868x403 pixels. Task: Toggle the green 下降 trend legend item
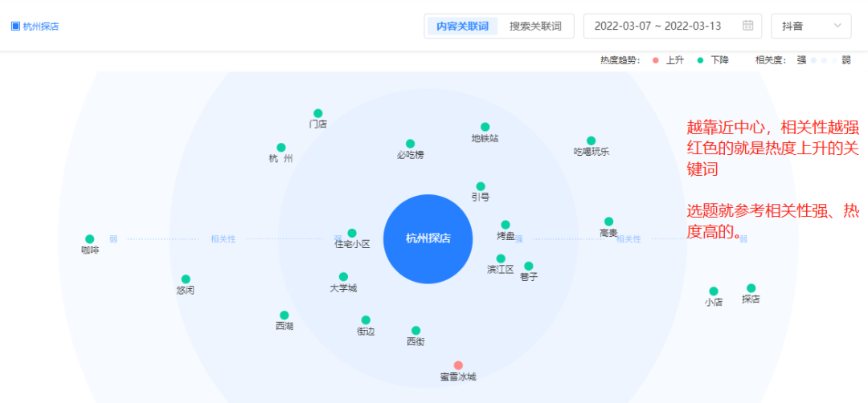click(711, 60)
